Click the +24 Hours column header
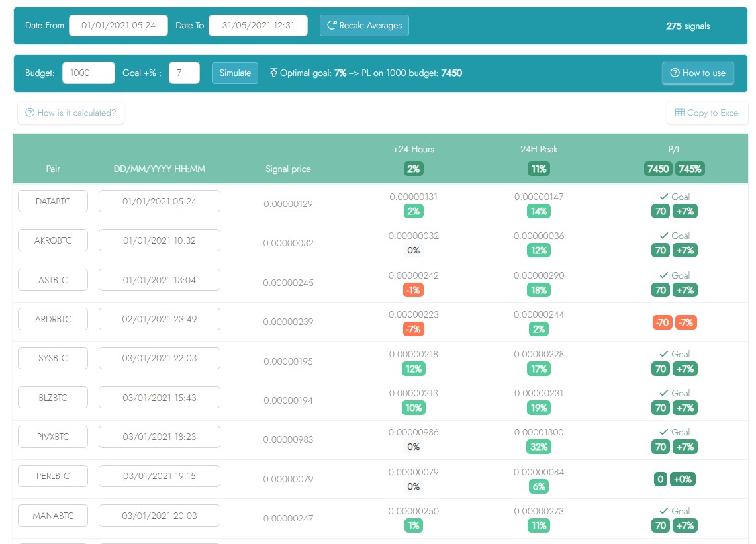This screenshot has height=544, width=756. pos(414,150)
